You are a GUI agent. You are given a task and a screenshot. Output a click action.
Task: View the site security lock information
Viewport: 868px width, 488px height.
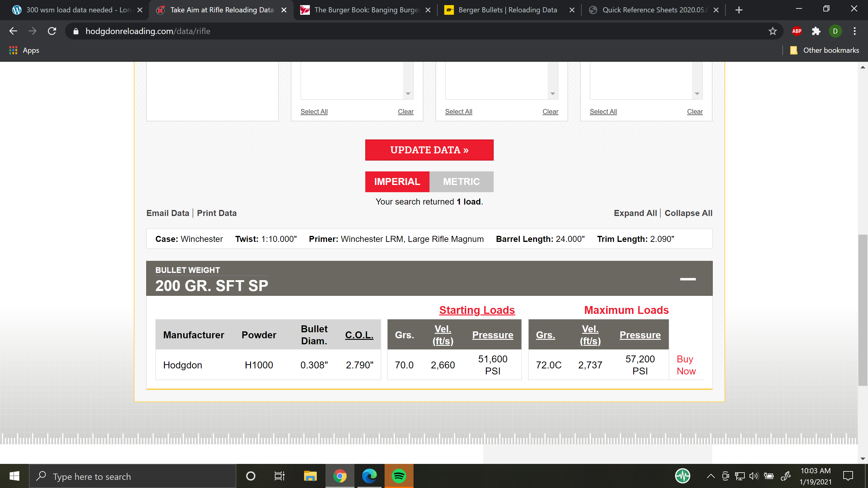coord(76,31)
